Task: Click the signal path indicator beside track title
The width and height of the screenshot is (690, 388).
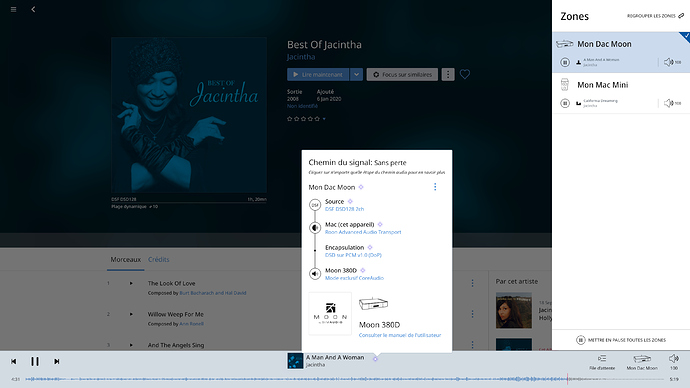Action: click(375, 359)
